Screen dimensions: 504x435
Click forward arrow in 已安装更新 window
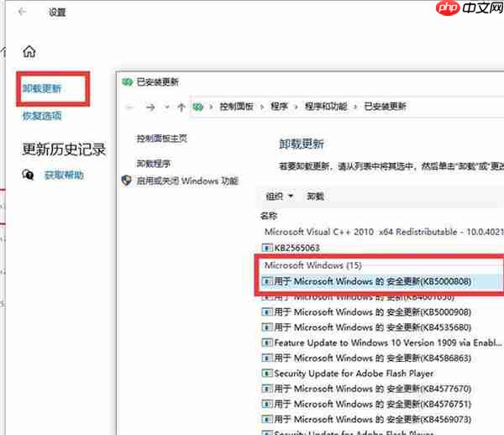(x=150, y=107)
